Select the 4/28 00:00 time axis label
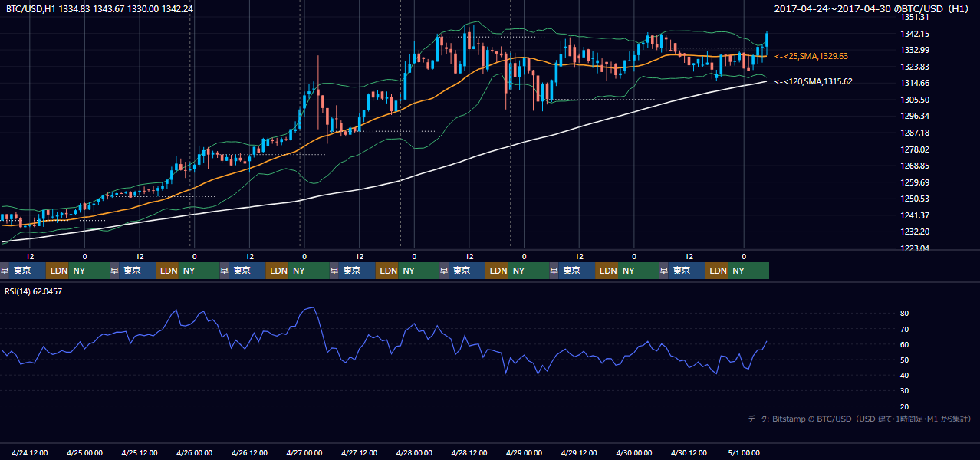This screenshot has width=980, height=460. (x=414, y=453)
